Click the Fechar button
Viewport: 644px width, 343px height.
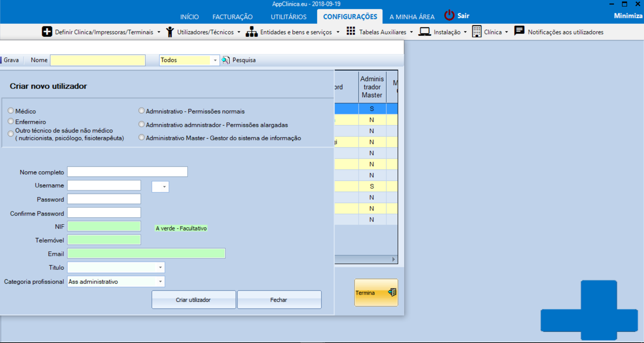(279, 300)
